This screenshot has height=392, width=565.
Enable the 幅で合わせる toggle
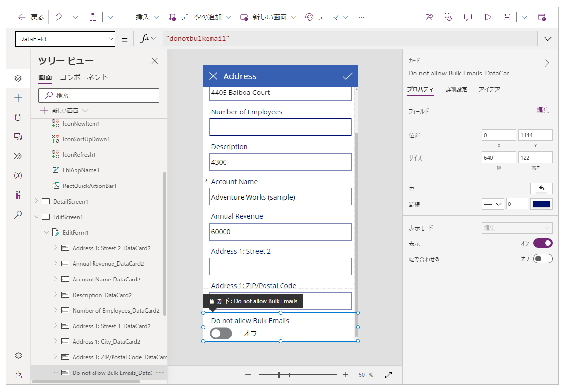[543, 259]
